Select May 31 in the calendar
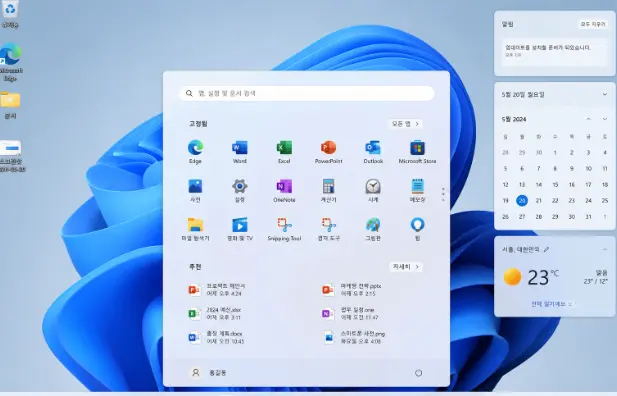The image size is (617, 396). (x=588, y=217)
